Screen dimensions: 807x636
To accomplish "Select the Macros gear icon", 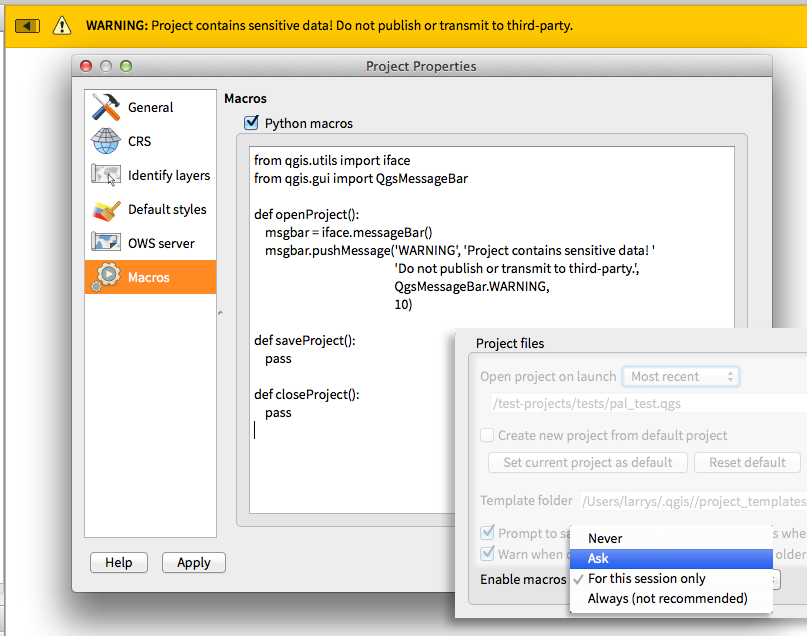I will click(x=106, y=277).
